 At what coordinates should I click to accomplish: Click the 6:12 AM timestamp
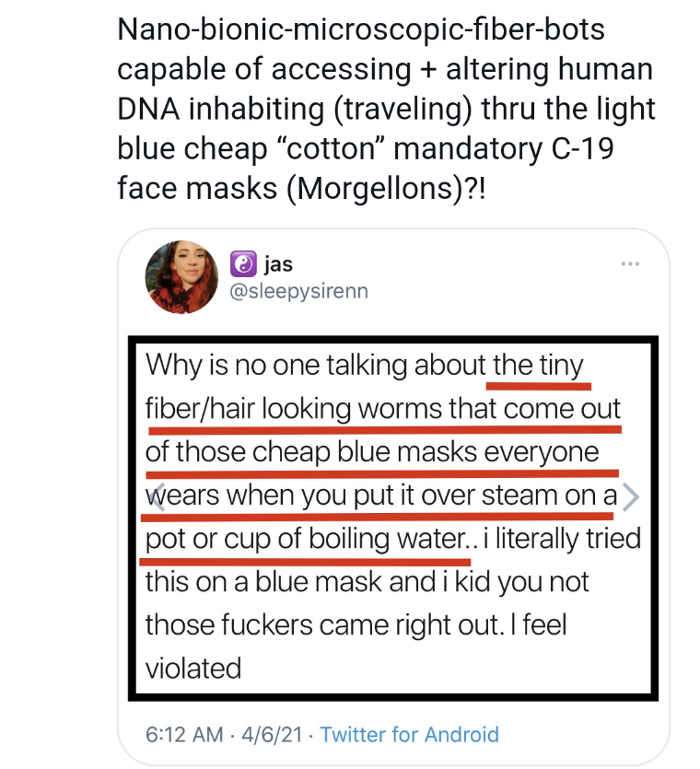coord(184,734)
